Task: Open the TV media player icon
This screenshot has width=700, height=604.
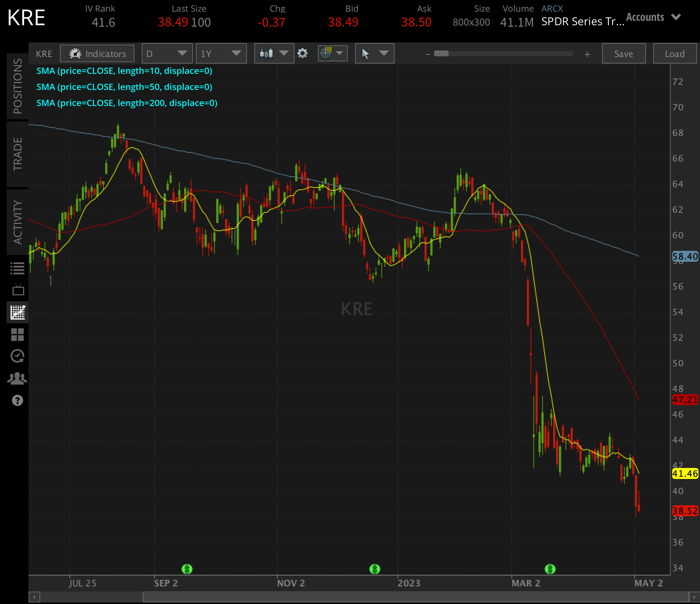Action: click(18, 290)
